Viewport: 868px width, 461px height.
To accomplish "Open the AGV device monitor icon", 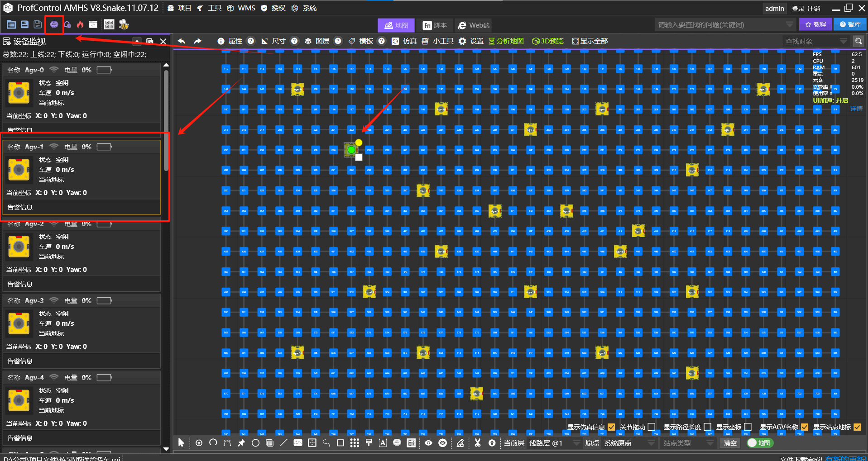I will (54, 24).
